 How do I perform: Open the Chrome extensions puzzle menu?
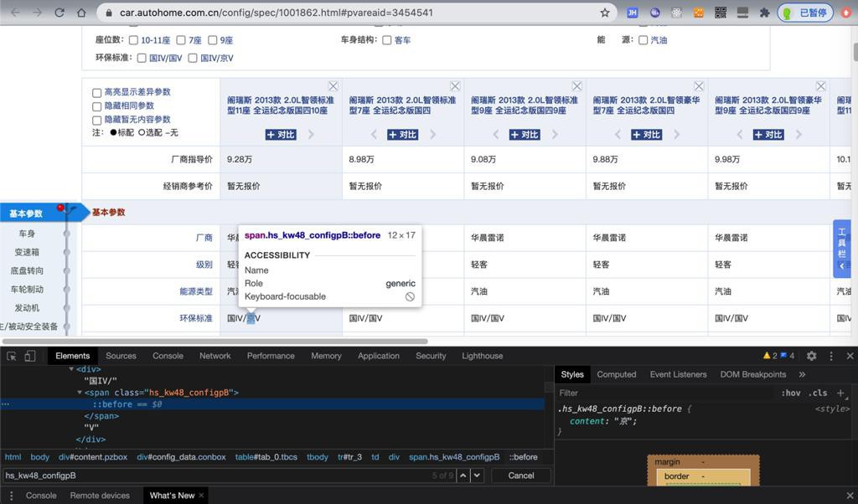pyautogui.click(x=764, y=13)
